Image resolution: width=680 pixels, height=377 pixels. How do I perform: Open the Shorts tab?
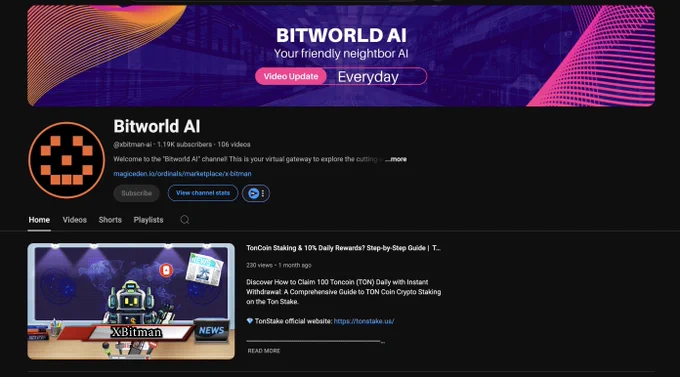[x=110, y=220]
